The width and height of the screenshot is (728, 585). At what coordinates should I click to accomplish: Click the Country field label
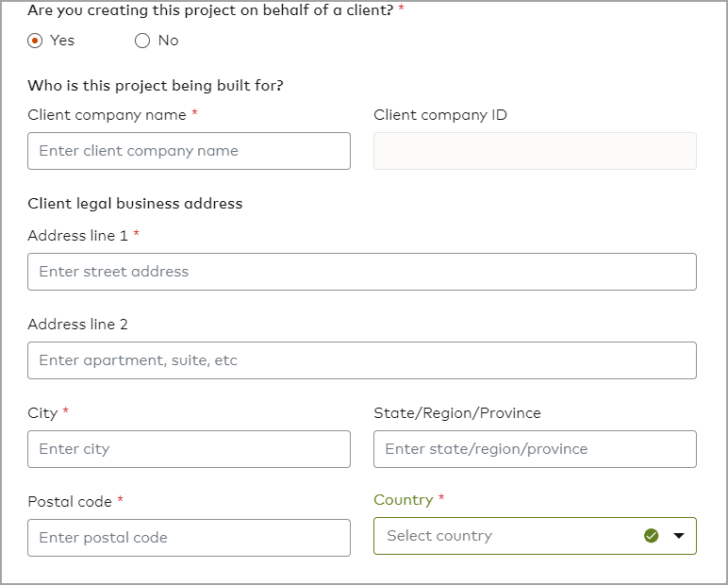tap(403, 500)
